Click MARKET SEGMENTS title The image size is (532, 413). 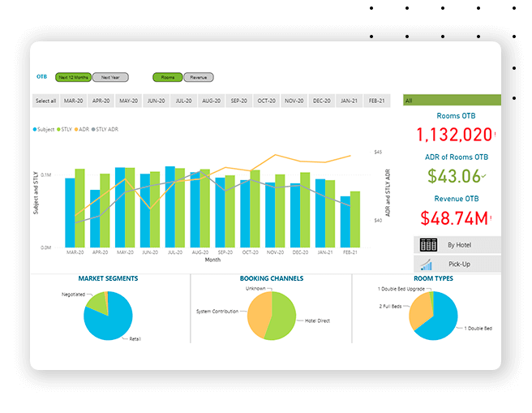(x=108, y=278)
